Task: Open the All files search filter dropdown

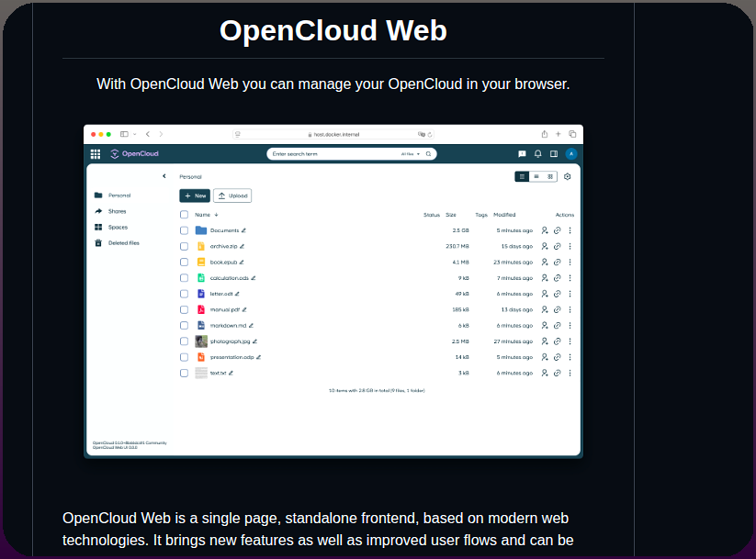Action: [x=411, y=154]
